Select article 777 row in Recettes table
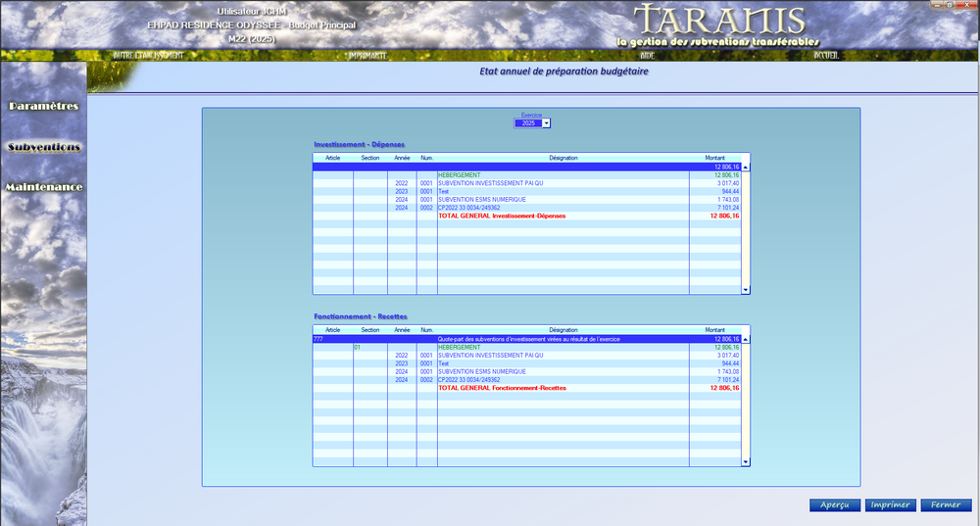The height and width of the screenshot is (526, 980). coord(527,339)
